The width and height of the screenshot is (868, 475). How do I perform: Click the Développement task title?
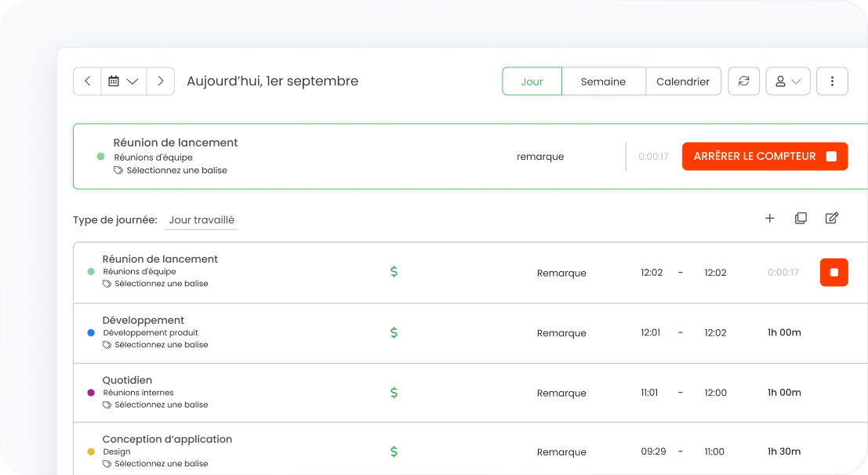click(x=143, y=321)
